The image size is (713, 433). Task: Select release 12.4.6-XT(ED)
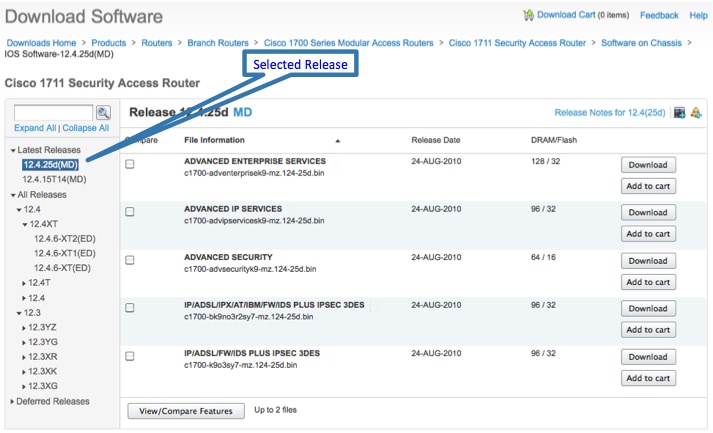(x=62, y=268)
